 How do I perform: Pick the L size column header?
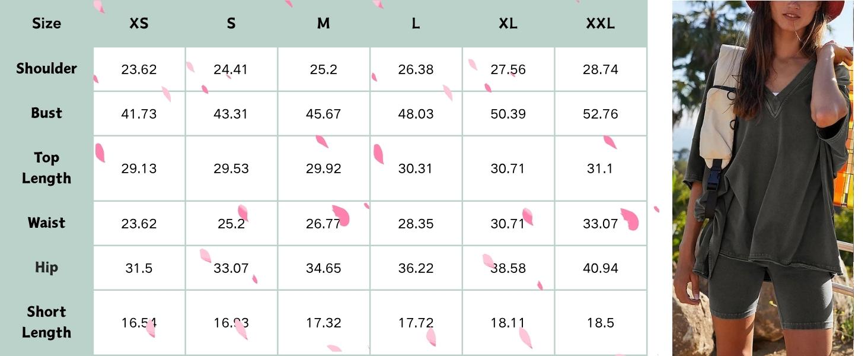click(x=416, y=24)
